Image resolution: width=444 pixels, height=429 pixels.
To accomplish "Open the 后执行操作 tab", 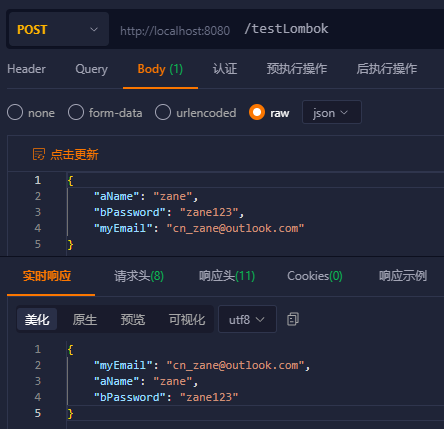I will tap(387, 69).
